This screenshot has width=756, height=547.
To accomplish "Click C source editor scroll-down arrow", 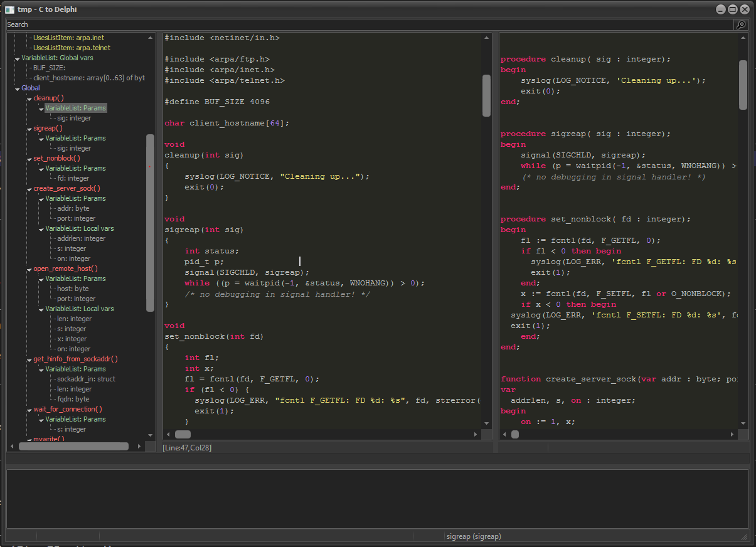I will (486, 423).
